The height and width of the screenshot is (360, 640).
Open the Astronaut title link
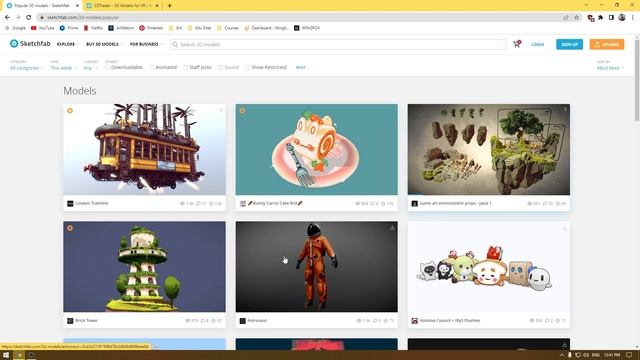click(x=257, y=320)
